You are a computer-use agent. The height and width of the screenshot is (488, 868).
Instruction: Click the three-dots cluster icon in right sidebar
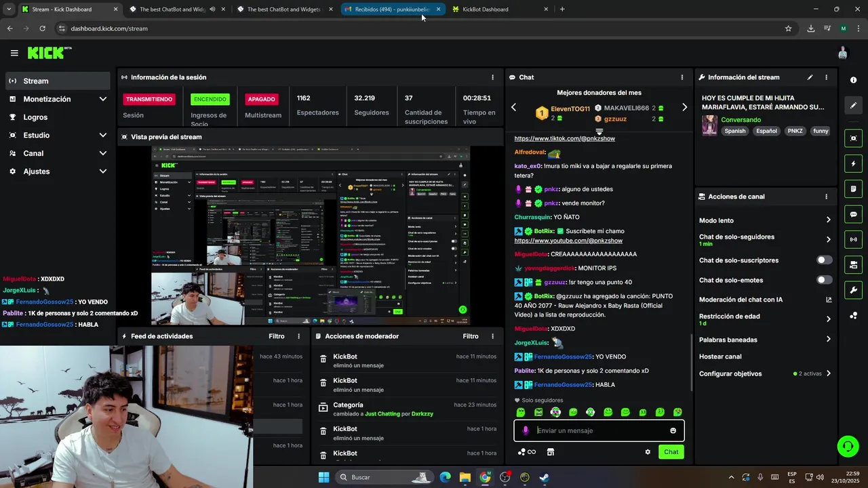(853, 316)
